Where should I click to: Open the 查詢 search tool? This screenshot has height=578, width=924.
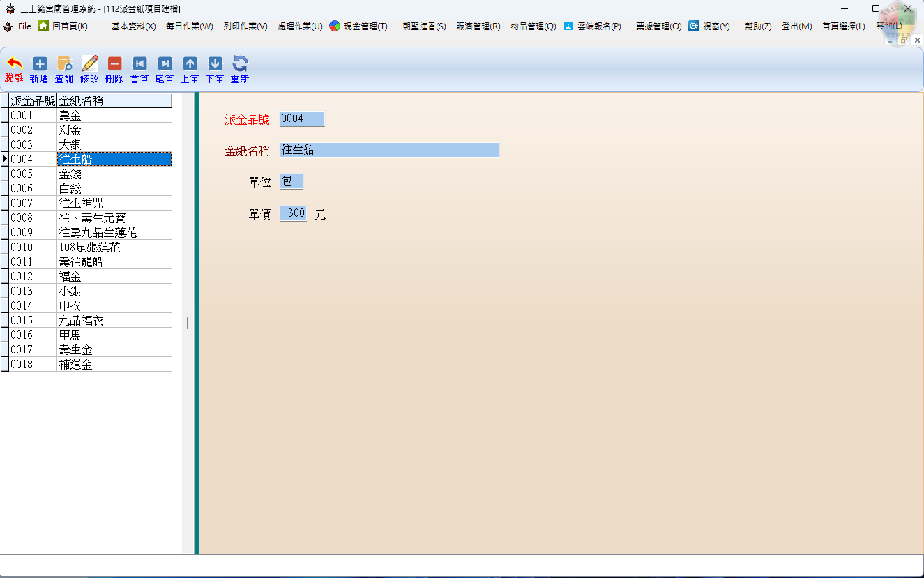pyautogui.click(x=64, y=64)
